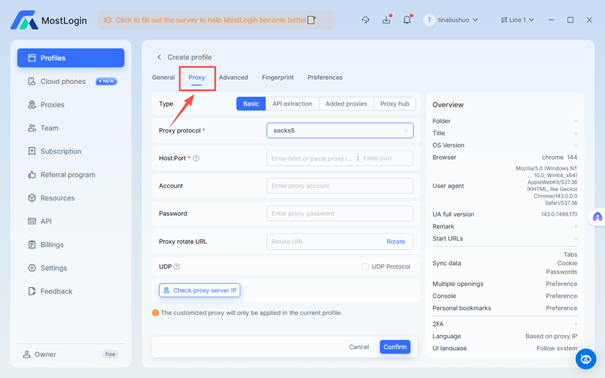Open the survey edit icon in banner
This screenshot has width=605, height=378.
[311, 20]
